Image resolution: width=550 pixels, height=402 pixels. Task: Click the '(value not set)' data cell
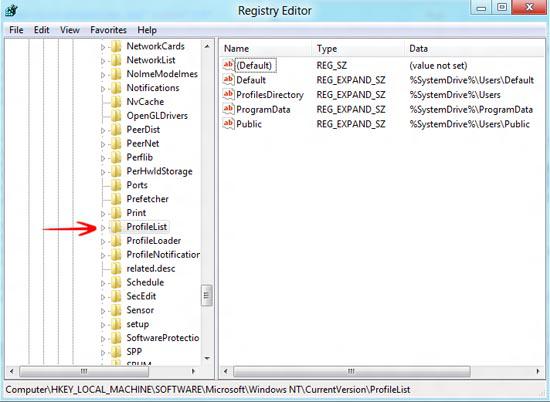[x=438, y=66]
